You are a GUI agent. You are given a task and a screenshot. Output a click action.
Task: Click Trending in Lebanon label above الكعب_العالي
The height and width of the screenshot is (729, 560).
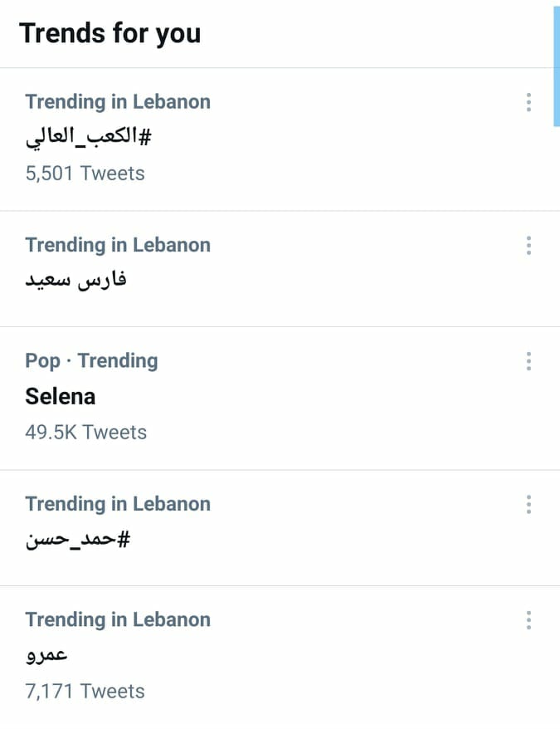click(118, 102)
